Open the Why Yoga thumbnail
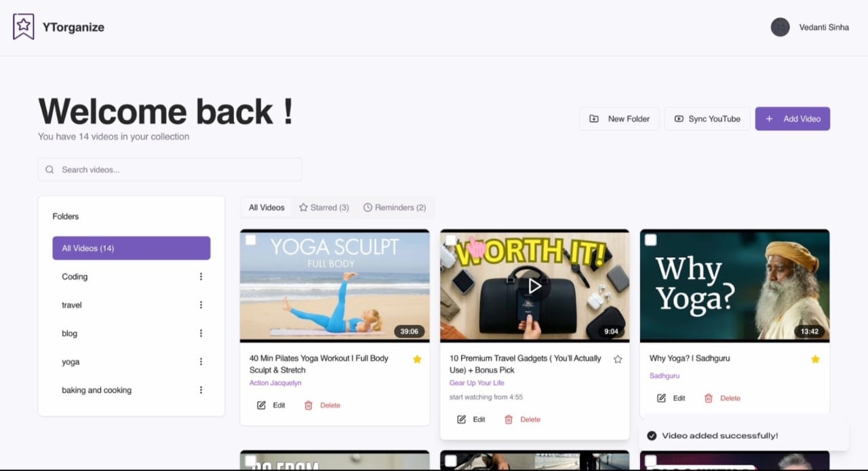This screenshot has width=868, height=471. tap(735, 286)
